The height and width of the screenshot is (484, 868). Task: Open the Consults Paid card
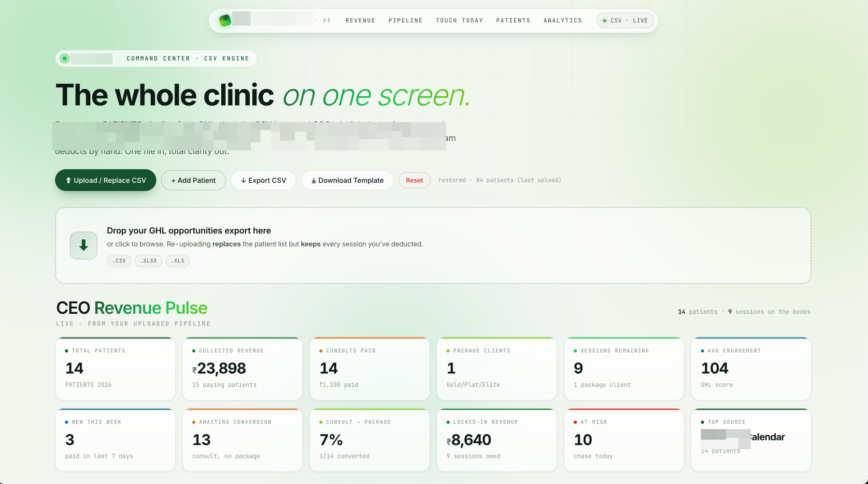tap(370, 368)
